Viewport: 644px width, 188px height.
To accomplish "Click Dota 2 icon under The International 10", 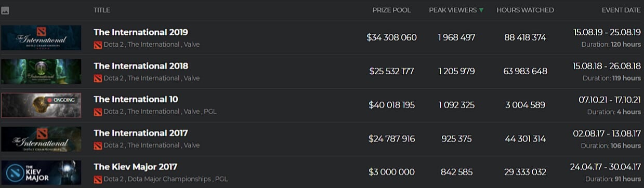I will click(97, 112).
